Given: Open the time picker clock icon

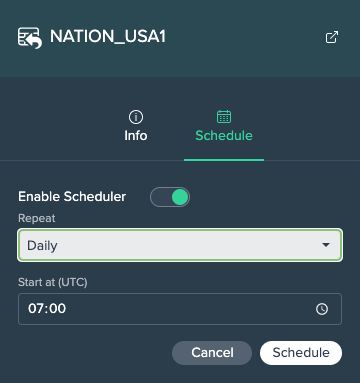Looking at the screenshot, I should click(322, 309).
